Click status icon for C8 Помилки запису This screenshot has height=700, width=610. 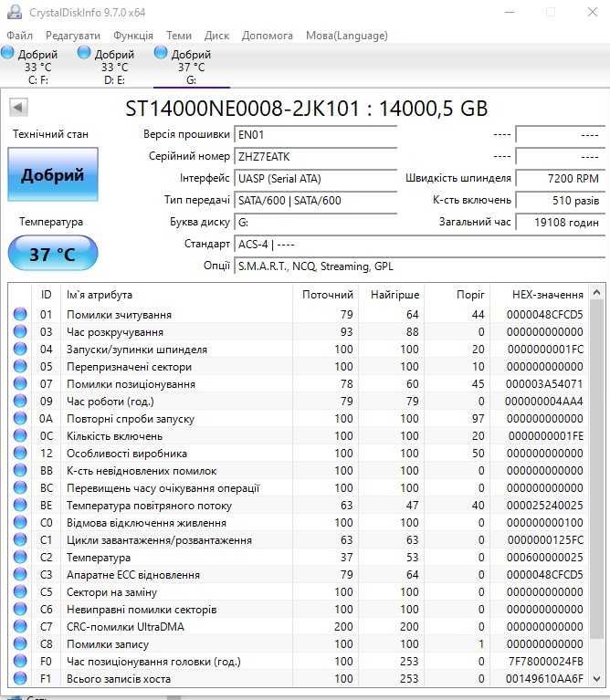[x=20, y=643]
